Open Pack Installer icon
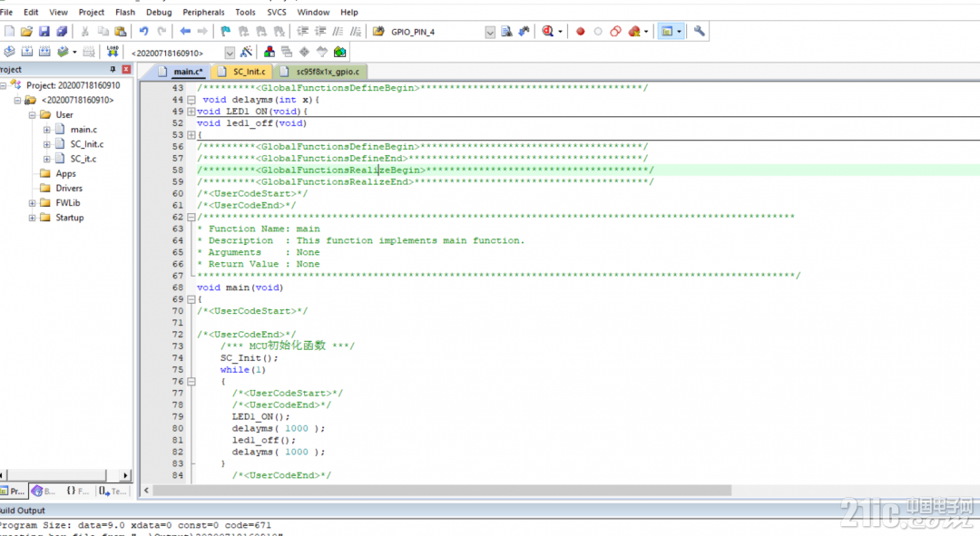The image size is (980, 536). click(339, 52)
